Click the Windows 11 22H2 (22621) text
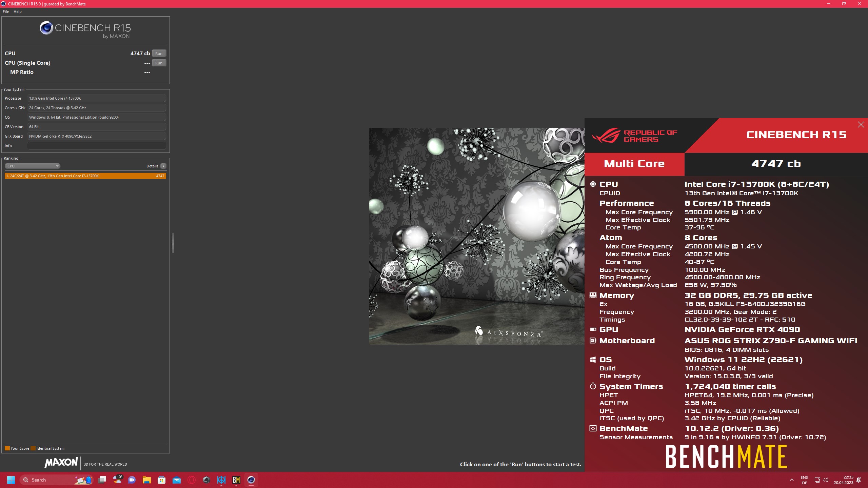 (743, 360)
